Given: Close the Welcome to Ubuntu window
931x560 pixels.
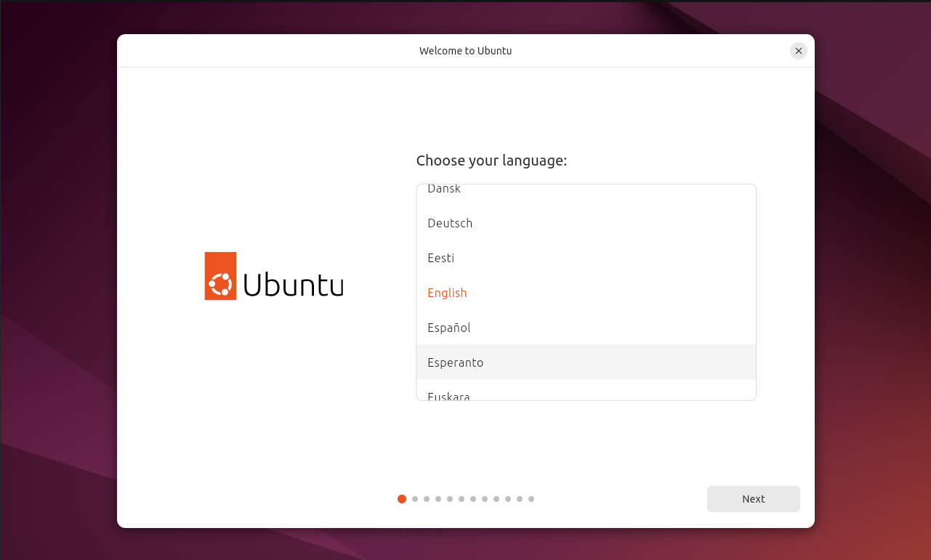Looking at the screenshot, I should tap(798, 51).
